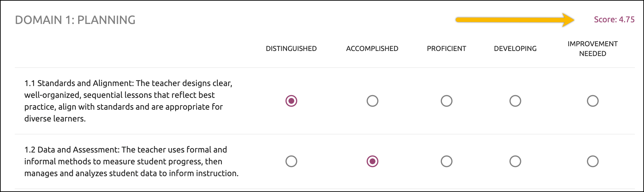Select Improvement Needed for 1.1 Standards and Alignment
The width and height of the screenshot is (644, 192).
[593, 101]
